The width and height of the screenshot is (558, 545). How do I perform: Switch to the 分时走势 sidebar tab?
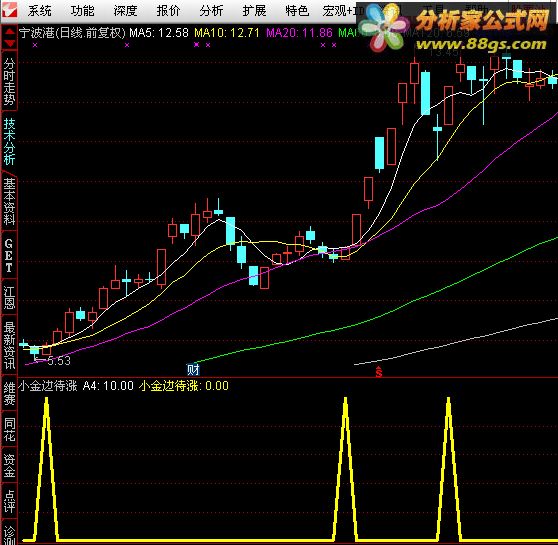[9, 82]
